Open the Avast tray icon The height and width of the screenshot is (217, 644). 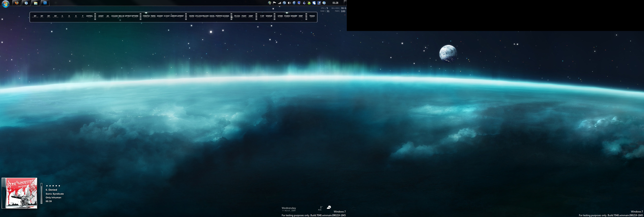pos(284,3)
